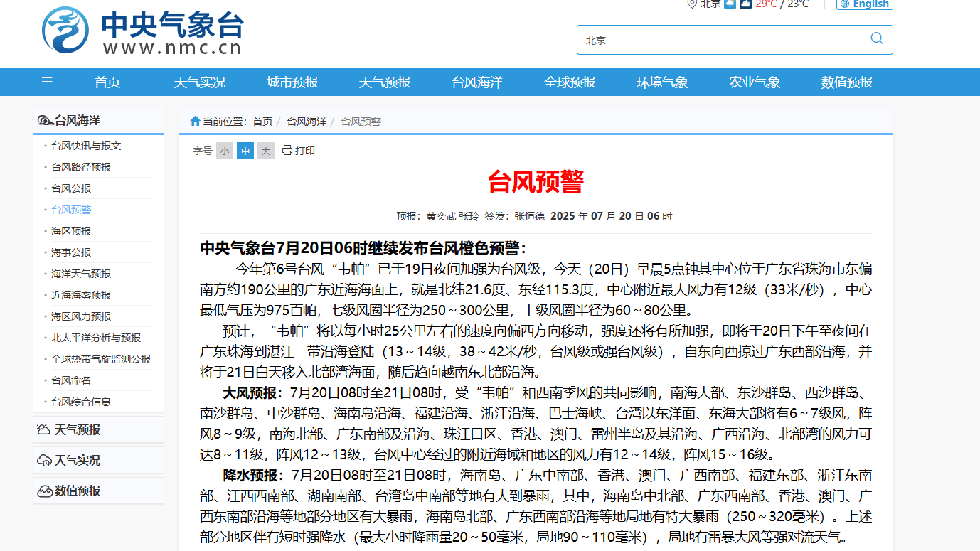Open the 天气预报 navigation tab
Viewport: 980px width, 551px height.
385,82
